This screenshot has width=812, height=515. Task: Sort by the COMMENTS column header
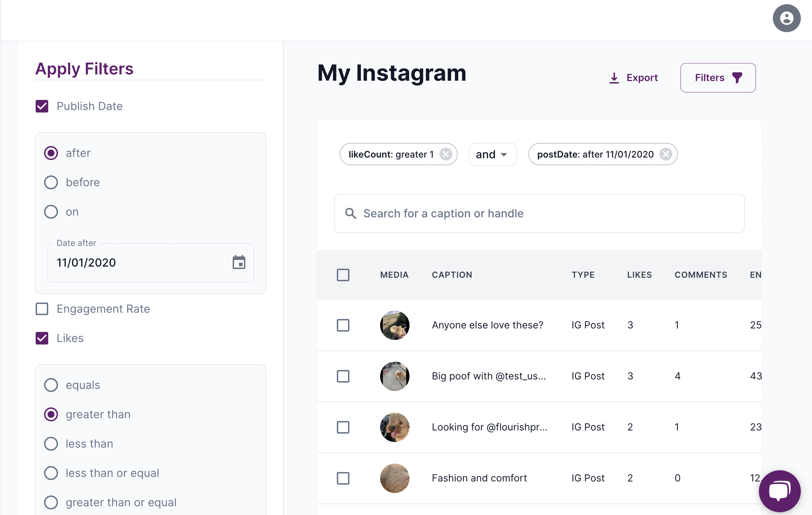701,275
